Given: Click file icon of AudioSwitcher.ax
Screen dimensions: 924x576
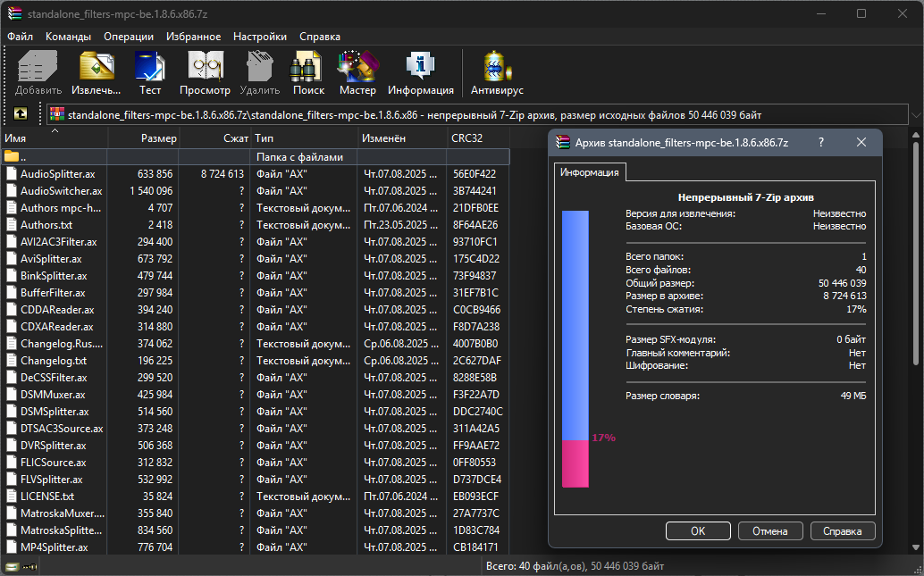Looking at the screenshot, I should (12, 191).
